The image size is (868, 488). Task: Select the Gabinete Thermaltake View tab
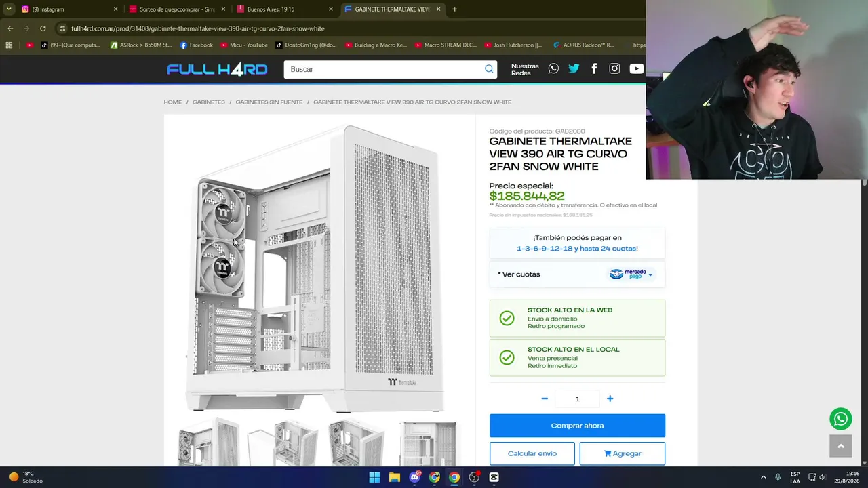click(392, 9)
